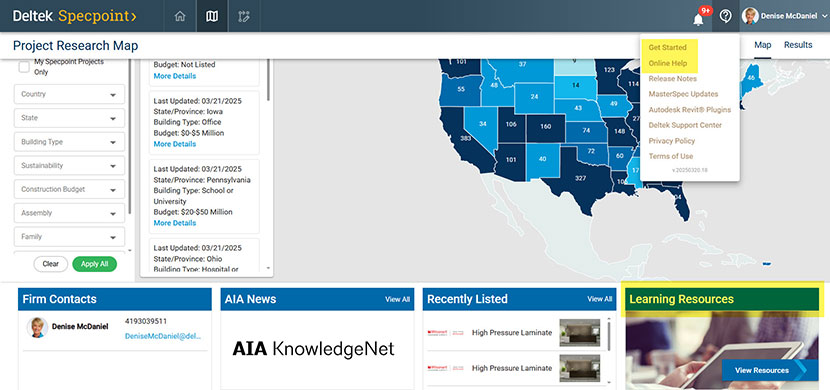Open the Sustainability dropdown
830x390 pixels.
click(69, 166)
